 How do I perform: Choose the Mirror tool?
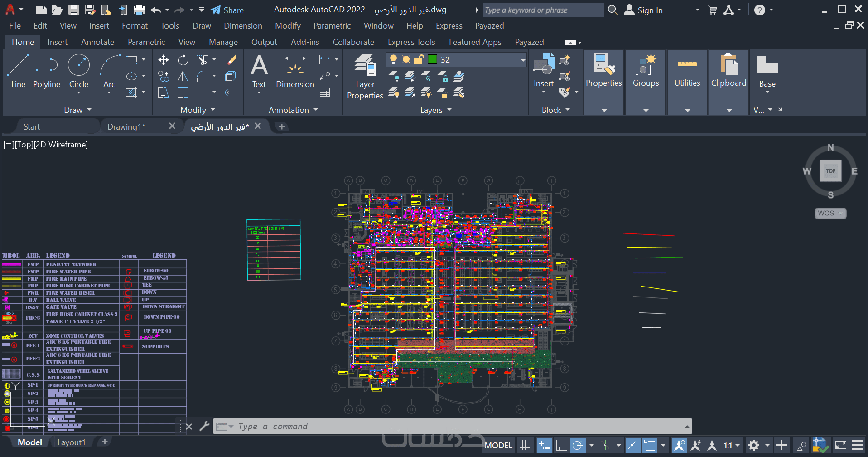pyautogui.click(x=183, y=77)
